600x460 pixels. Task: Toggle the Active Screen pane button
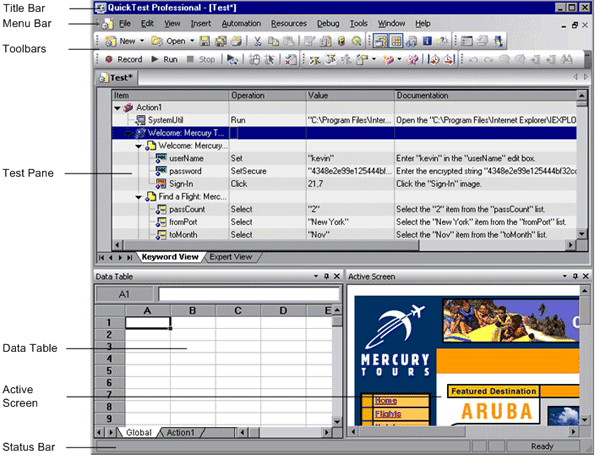380,41
